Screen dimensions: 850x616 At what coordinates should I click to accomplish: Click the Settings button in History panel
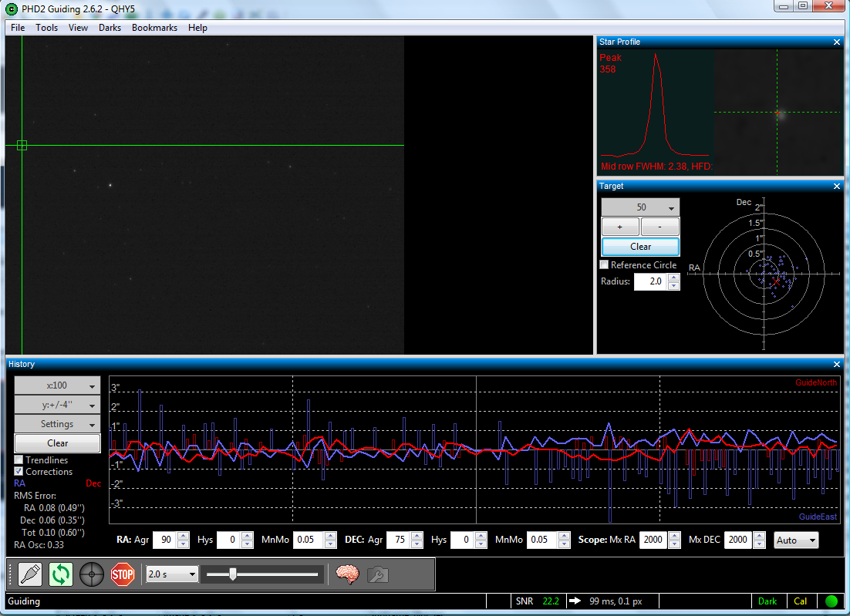coord(58,423)
